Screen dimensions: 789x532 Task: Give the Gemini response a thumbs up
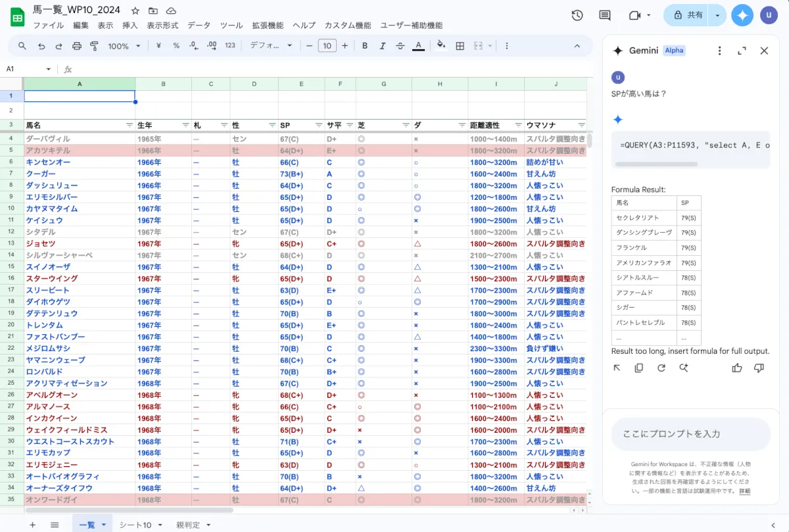pyautogui.click(x=736, y=368)
